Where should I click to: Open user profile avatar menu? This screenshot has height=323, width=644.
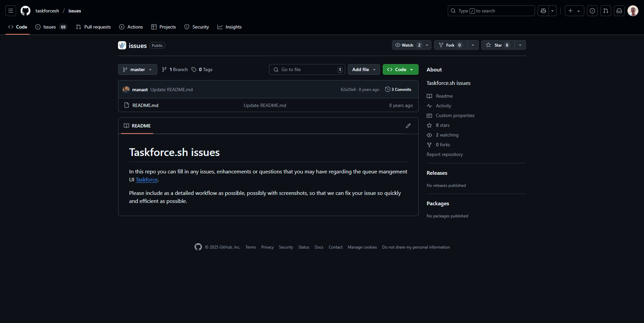coord(633,11)
